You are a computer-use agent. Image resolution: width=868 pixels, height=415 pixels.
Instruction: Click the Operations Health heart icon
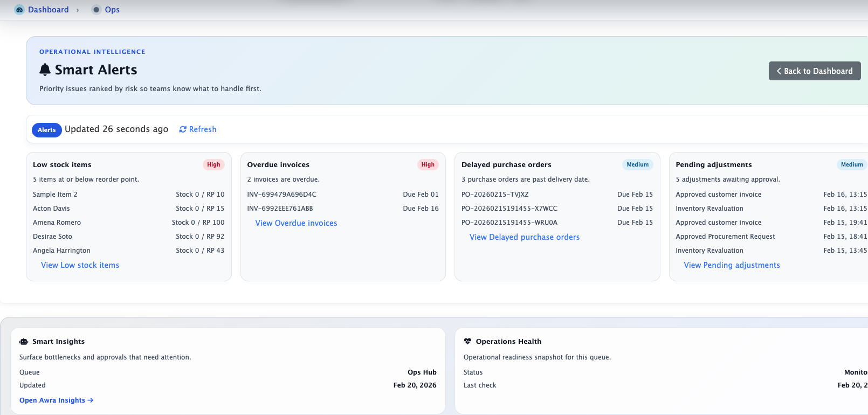(467, 341)
